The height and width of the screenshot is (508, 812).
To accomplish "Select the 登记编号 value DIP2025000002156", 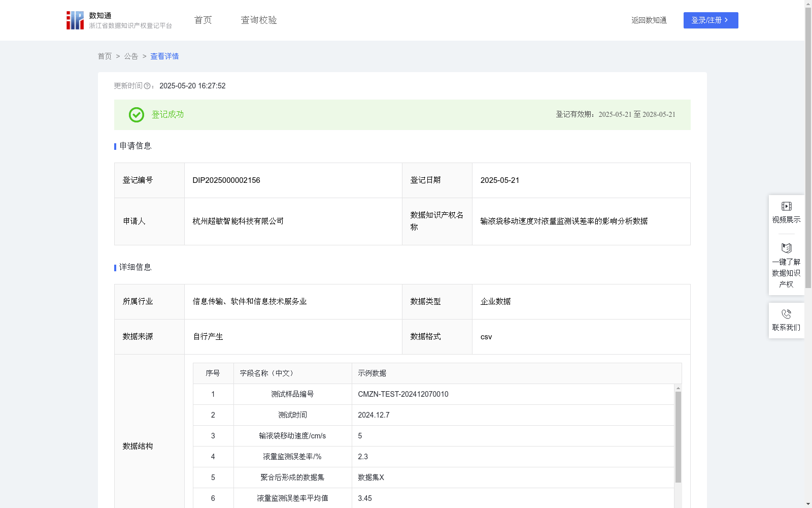I will point(226,180).
